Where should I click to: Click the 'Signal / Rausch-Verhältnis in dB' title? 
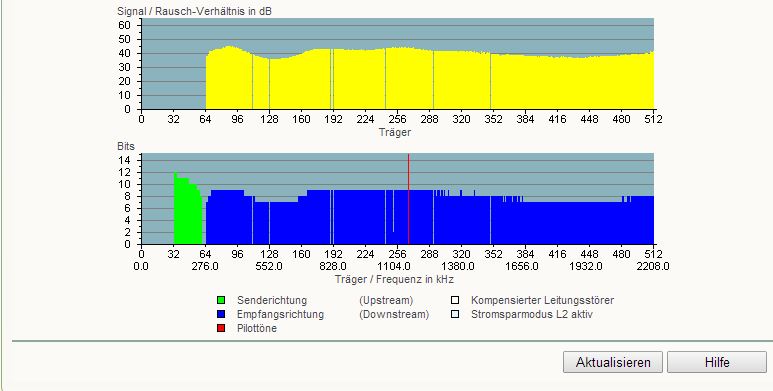(194, 11)
